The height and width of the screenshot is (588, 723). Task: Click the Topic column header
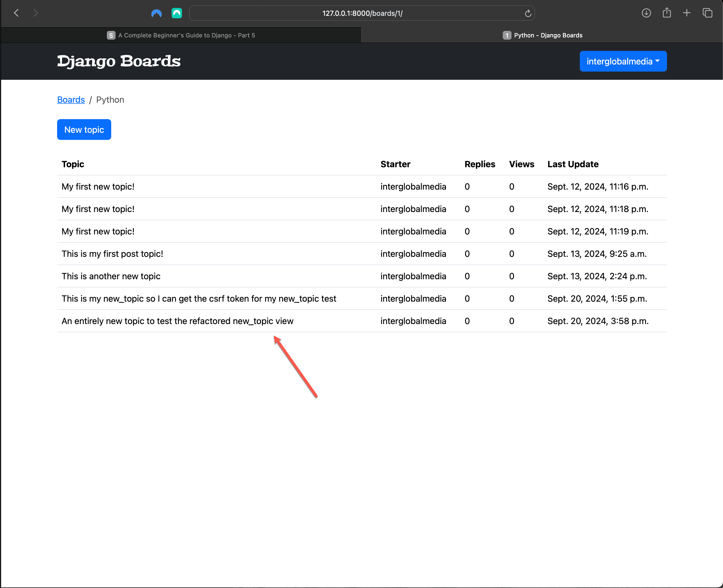click(73, 164)
